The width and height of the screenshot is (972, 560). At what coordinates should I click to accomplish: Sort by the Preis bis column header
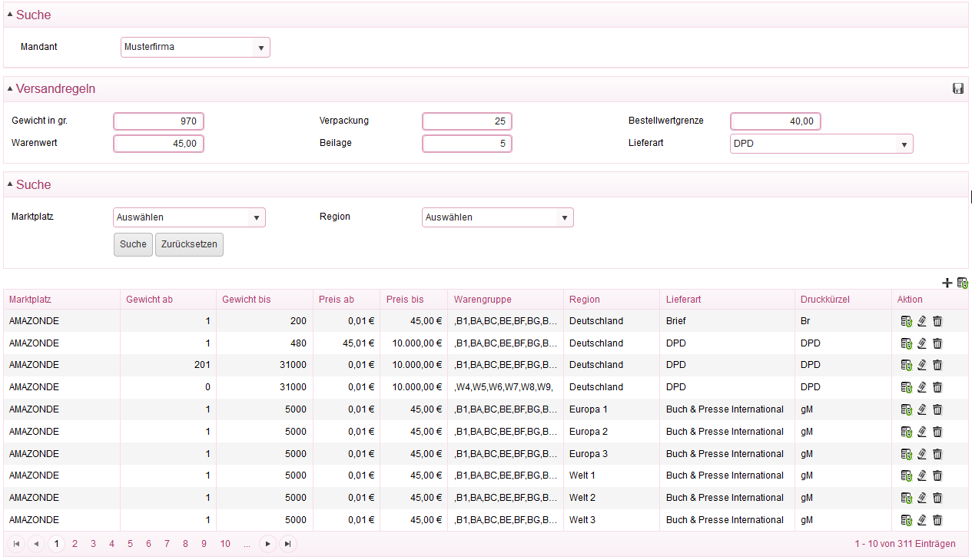[x=414, y=300]
